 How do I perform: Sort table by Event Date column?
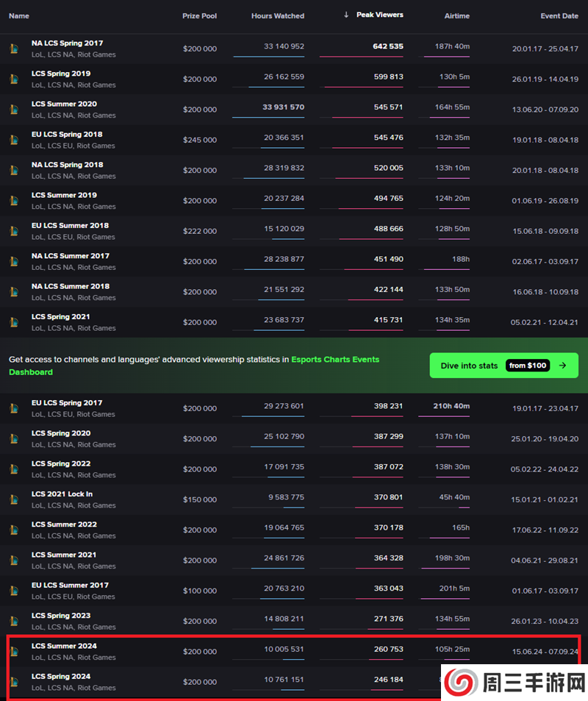559,15
